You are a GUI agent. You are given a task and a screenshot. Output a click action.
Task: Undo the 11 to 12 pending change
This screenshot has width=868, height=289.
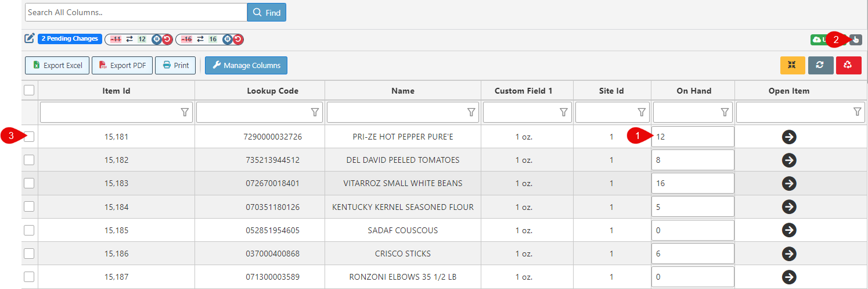[x=167, y=39]
